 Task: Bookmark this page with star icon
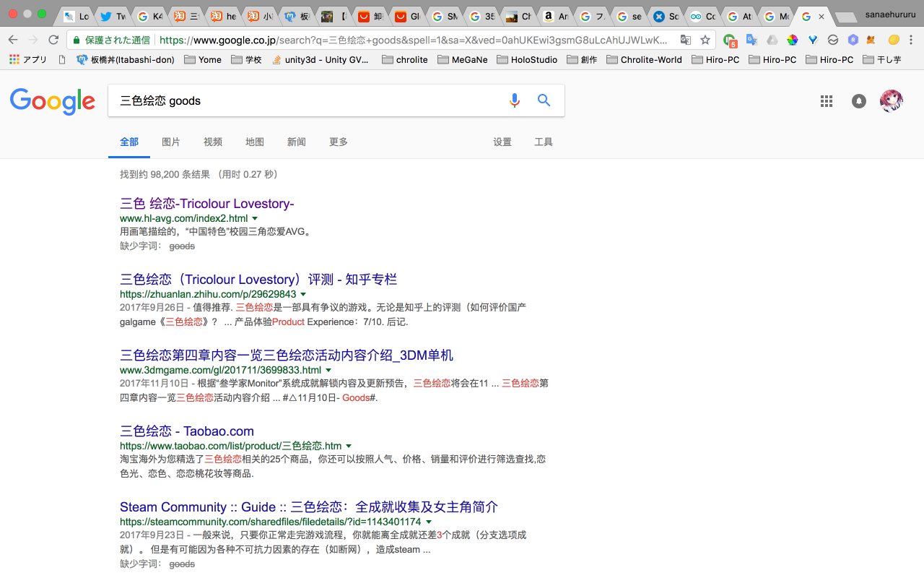tap(705, 40)
